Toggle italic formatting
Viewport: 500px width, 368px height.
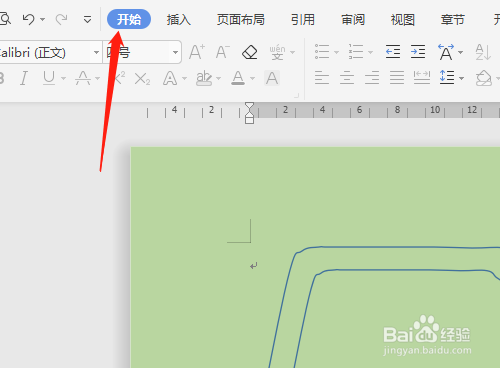tap(24, 78)
